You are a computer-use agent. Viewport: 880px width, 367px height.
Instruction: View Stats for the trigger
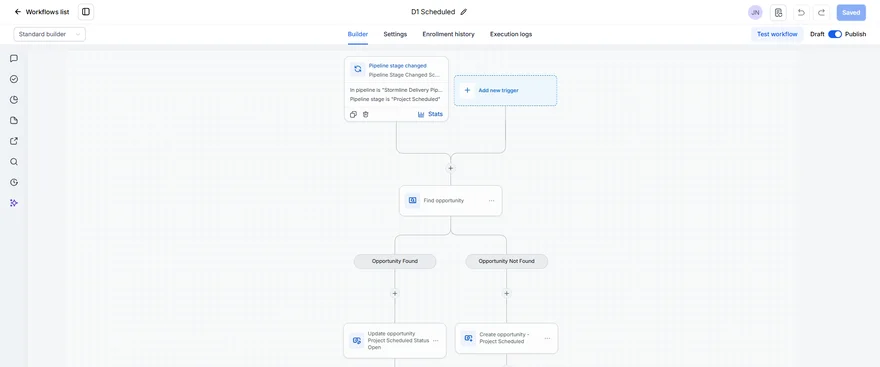tap(430, 114)
